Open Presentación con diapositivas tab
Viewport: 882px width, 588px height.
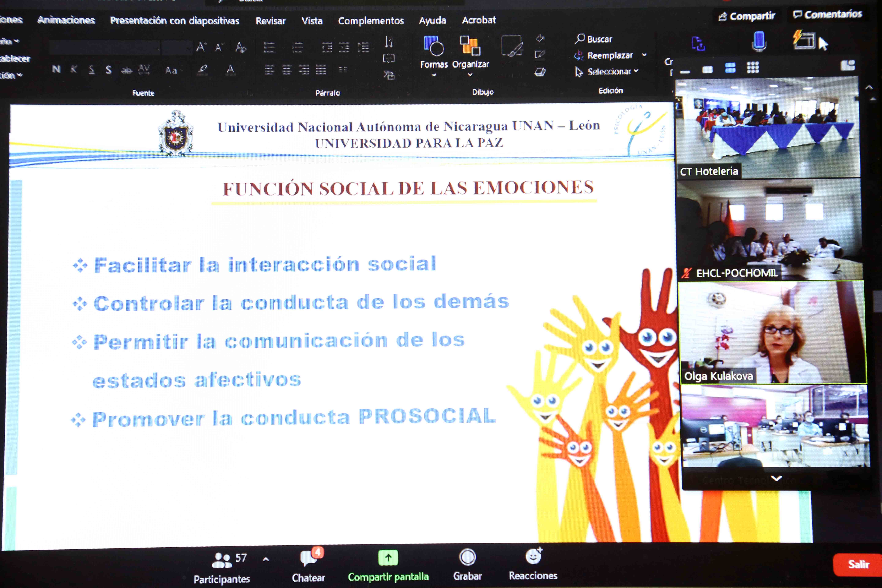coord(174,21)
